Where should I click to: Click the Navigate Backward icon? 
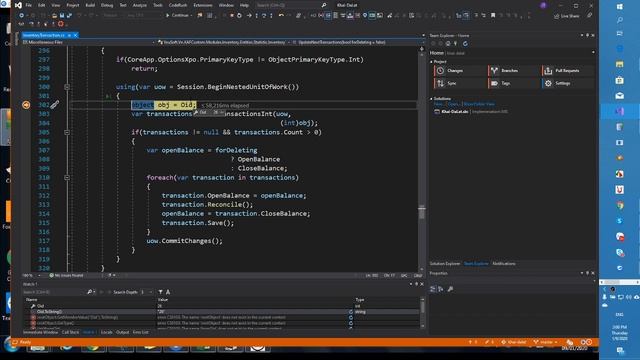coord(21,16)
